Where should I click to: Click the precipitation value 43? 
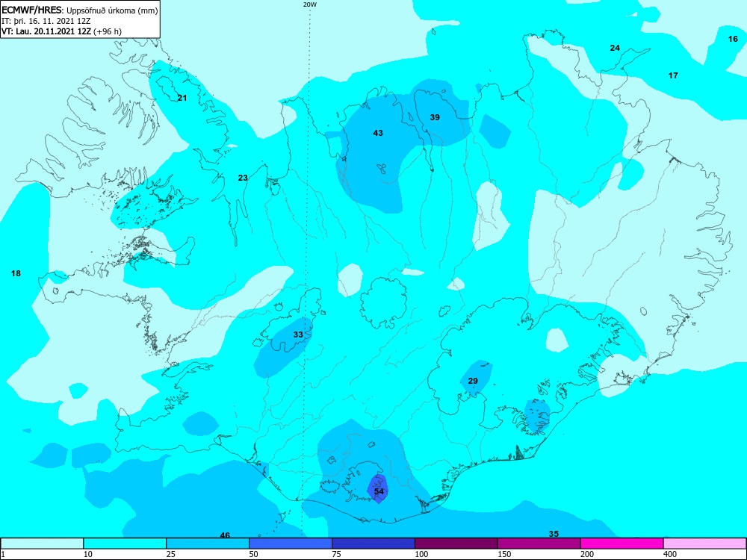378,134
